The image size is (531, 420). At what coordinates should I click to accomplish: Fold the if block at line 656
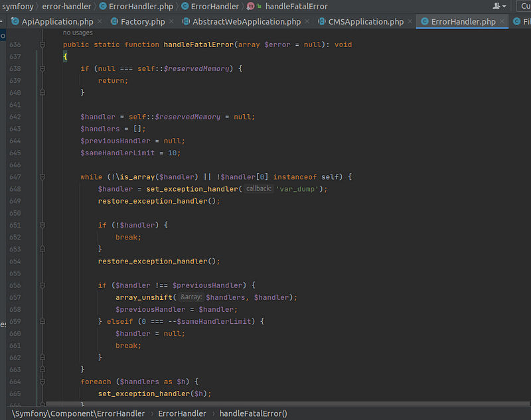(x=42, y=285)
